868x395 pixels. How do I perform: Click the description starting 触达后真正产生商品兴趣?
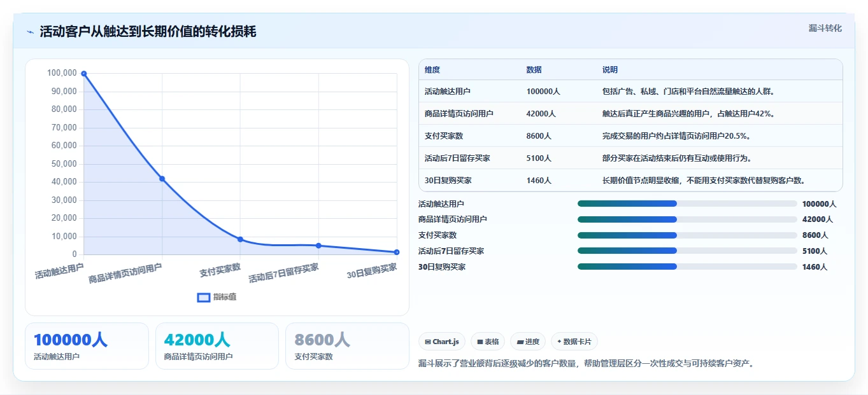tap(688, 114)
